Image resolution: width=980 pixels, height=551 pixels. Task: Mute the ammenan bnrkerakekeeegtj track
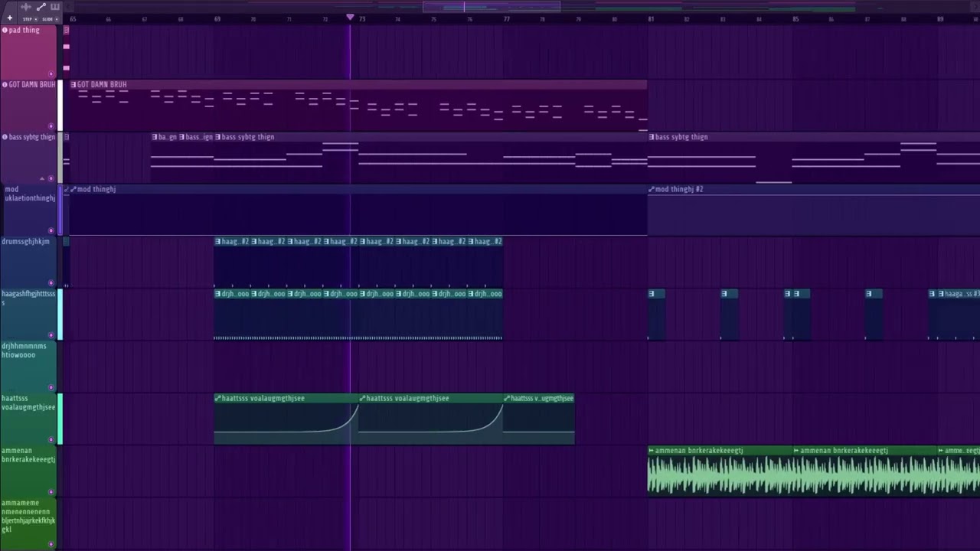click(51, 492)
